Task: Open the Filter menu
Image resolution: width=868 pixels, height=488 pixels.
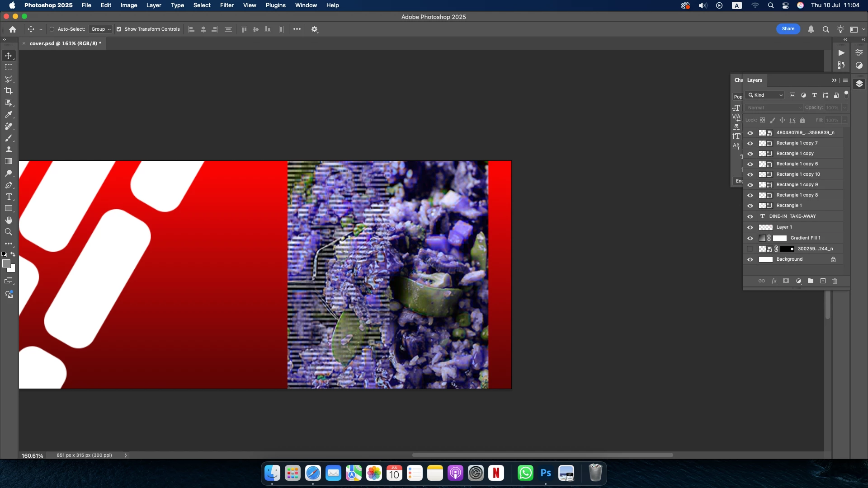Action: coord(226,5)
